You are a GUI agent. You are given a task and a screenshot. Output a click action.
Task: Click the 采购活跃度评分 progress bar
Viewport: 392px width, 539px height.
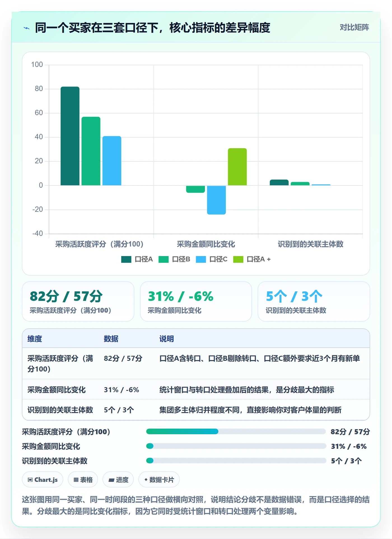[236, 431]
